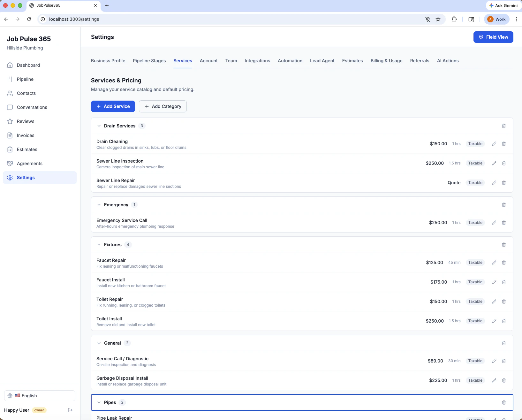Viewport: 522px width, 420px height.
Task: Go to the Integrations tab
Action: (x=257, y=61)
